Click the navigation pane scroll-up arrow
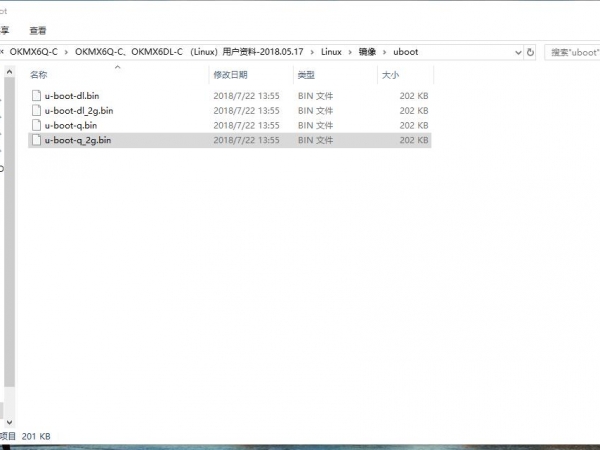This screenshot has width=600, height=450. point(9,70)
